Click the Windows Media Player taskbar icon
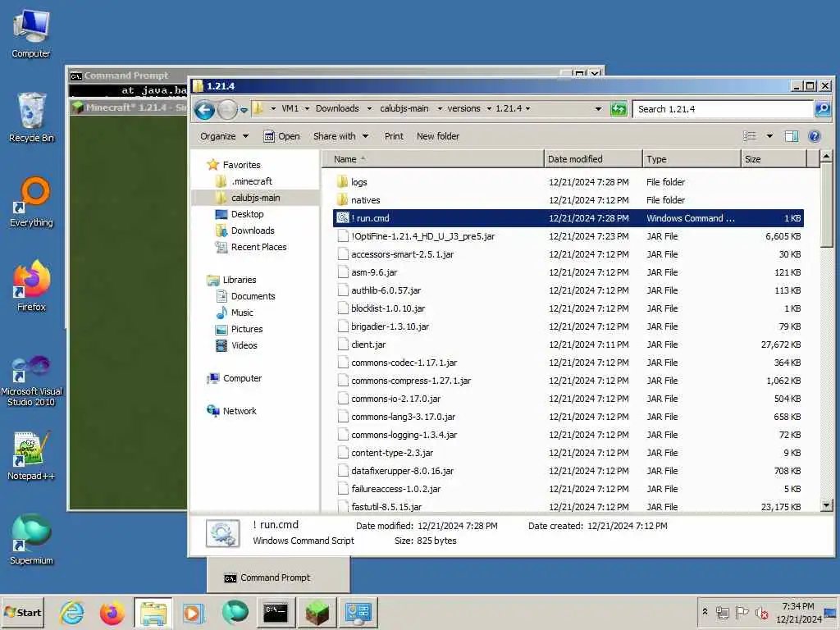Image resolution: width=840 pixels, height=630 pixels. pos(194,612)
